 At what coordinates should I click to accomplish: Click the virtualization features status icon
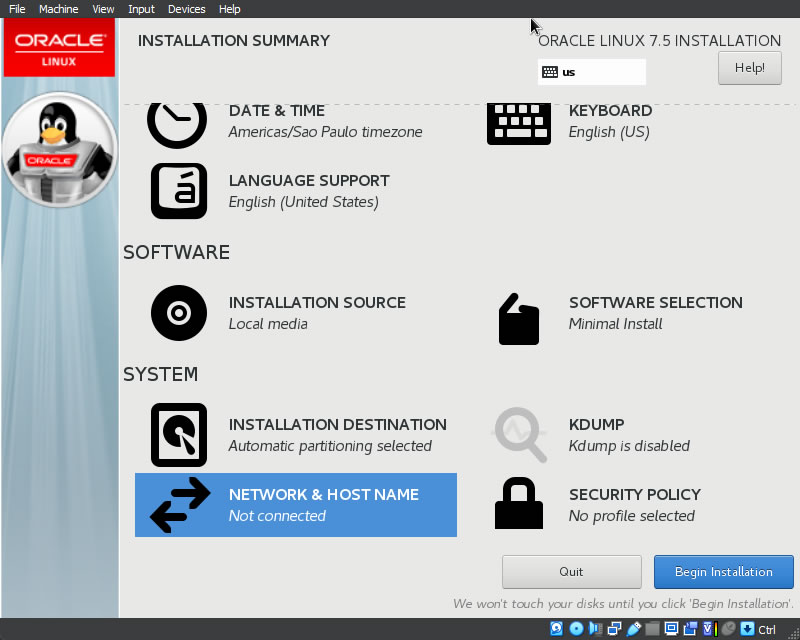pos(710,628)
